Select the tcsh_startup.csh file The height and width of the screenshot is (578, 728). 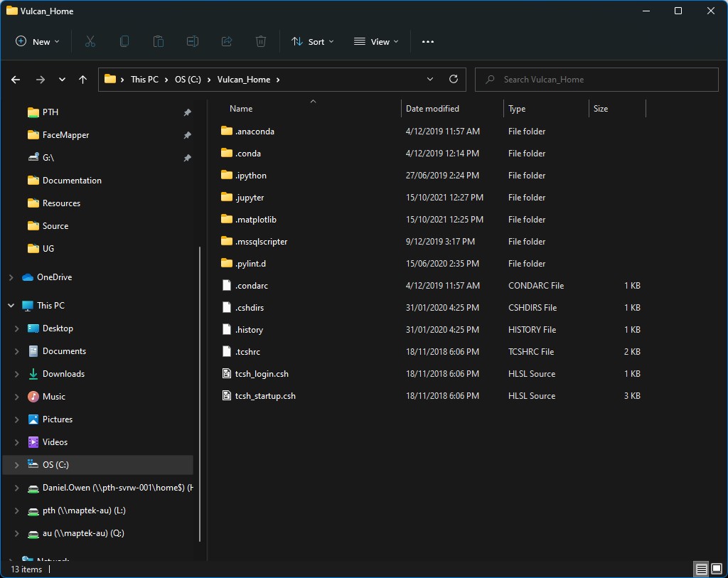coord(265,396)
